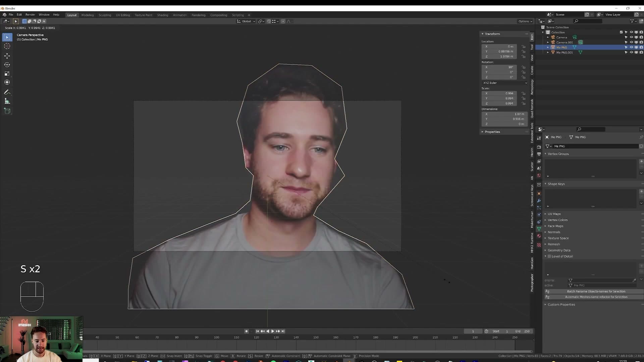Open the File menu
The height and width of the screenshot is (362, 644).
11,15
